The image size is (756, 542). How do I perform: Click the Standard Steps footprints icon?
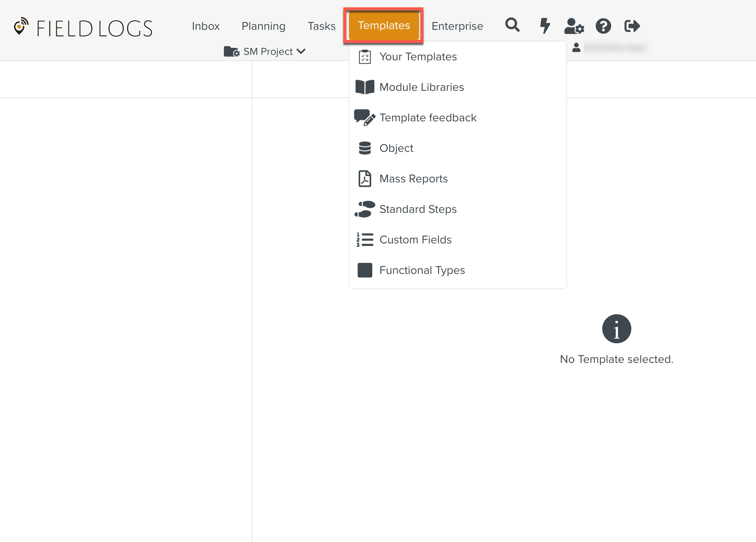pos(365,209)
